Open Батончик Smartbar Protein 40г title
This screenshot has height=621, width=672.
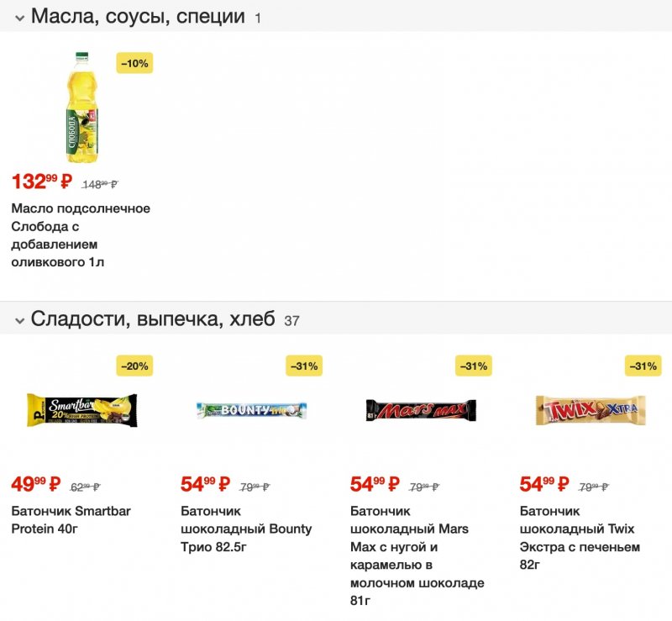tap(71, 520)
